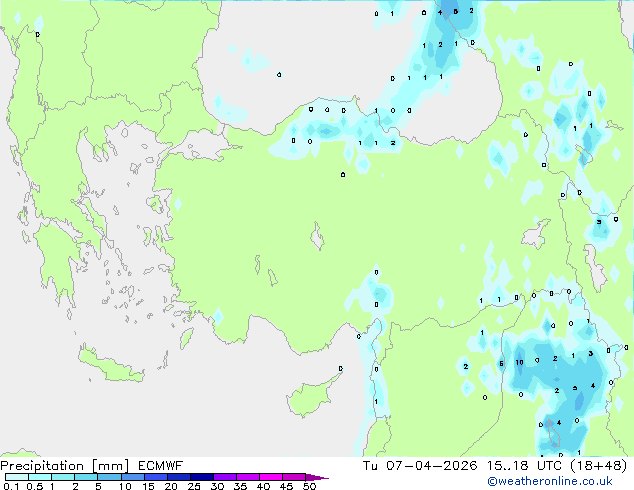Click the legend label '25'
Viewport: 634px width, 490px height.
(x=194, y=486)
